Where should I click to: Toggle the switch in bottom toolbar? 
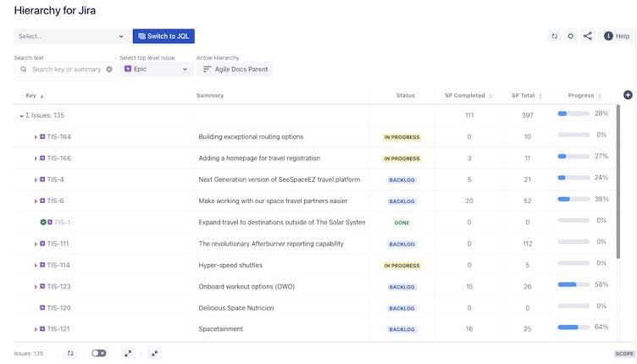[99, 353]
